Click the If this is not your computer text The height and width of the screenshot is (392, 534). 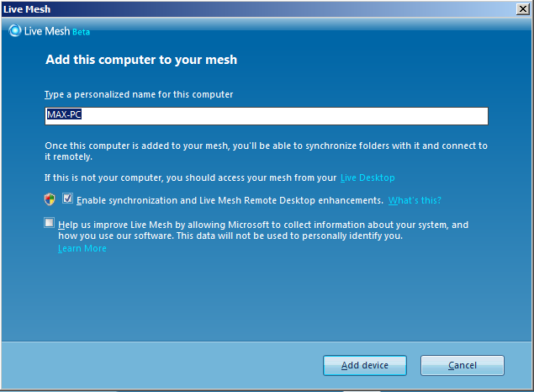[x=190, y=177]
